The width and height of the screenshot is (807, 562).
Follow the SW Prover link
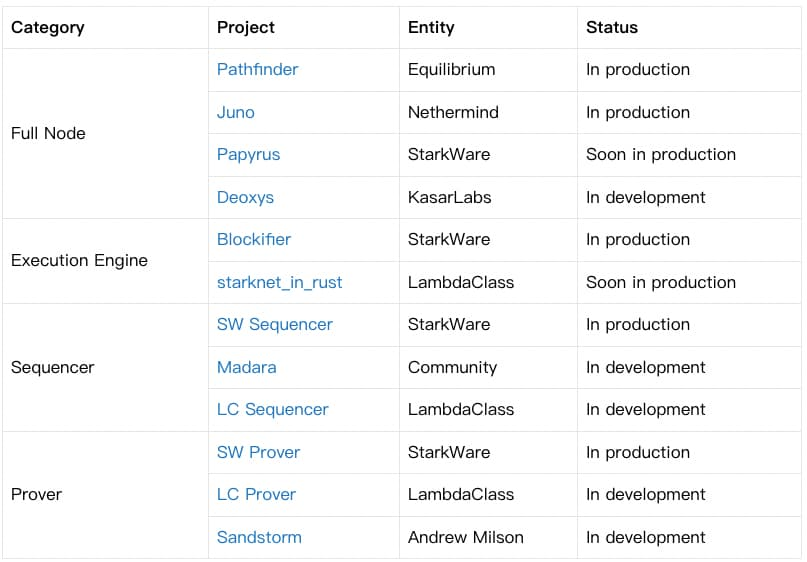coord(258,452)
